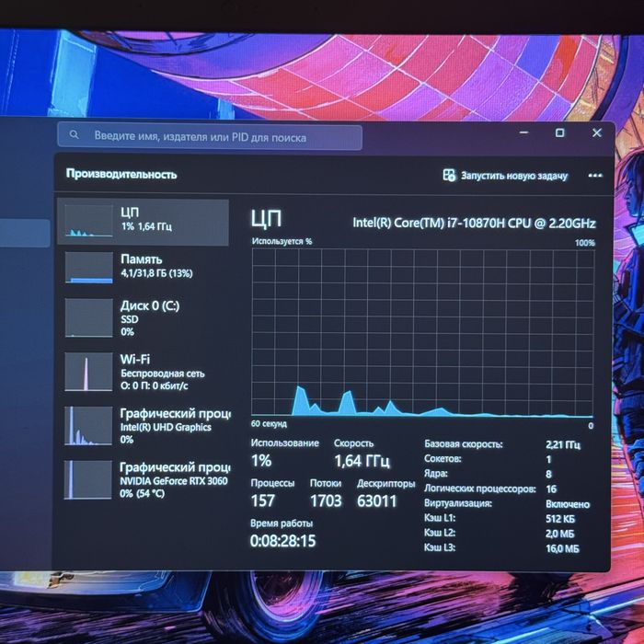
Task: Click the 'Используется %' graph label
Action: (x=282, y=241)
